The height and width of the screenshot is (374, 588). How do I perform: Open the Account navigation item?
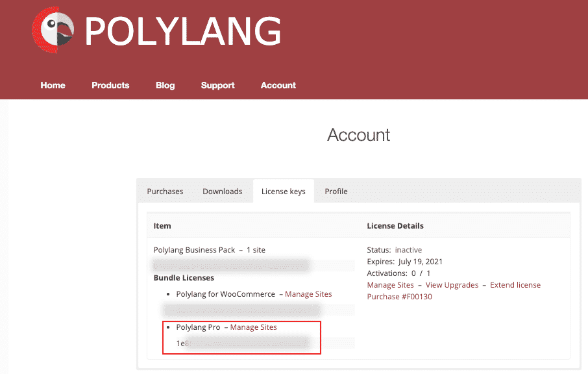click(278, 85)
